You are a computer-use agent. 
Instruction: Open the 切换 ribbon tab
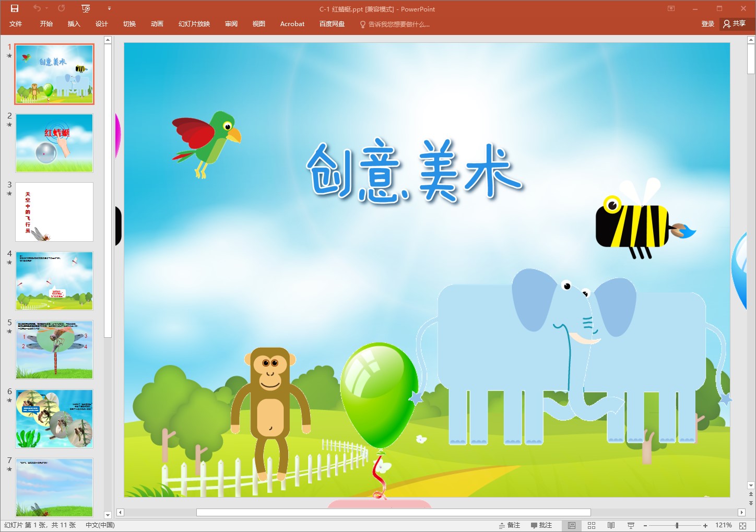(129, 24)
